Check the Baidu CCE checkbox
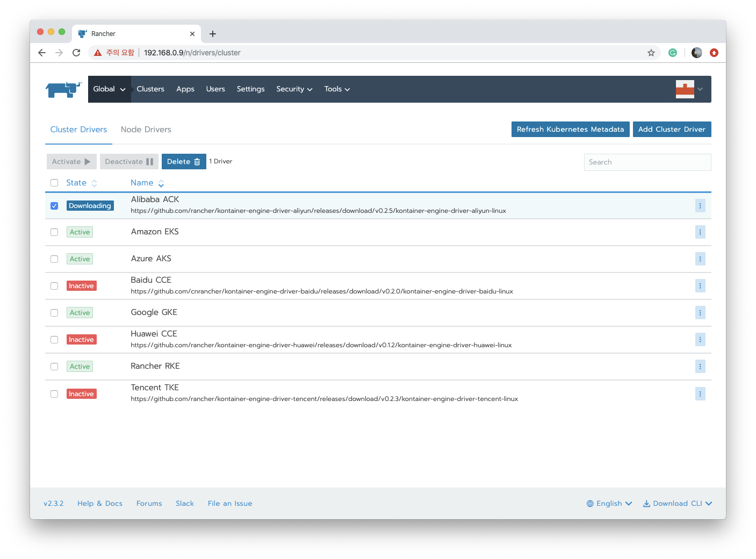 (x=54, y=286)
